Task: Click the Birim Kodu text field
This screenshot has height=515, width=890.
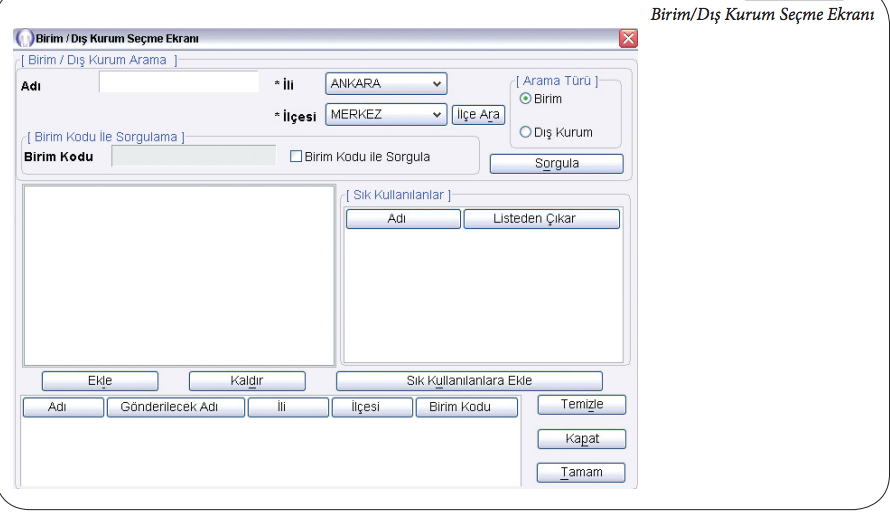Action: pyautogui.click(x=193, y=156)
